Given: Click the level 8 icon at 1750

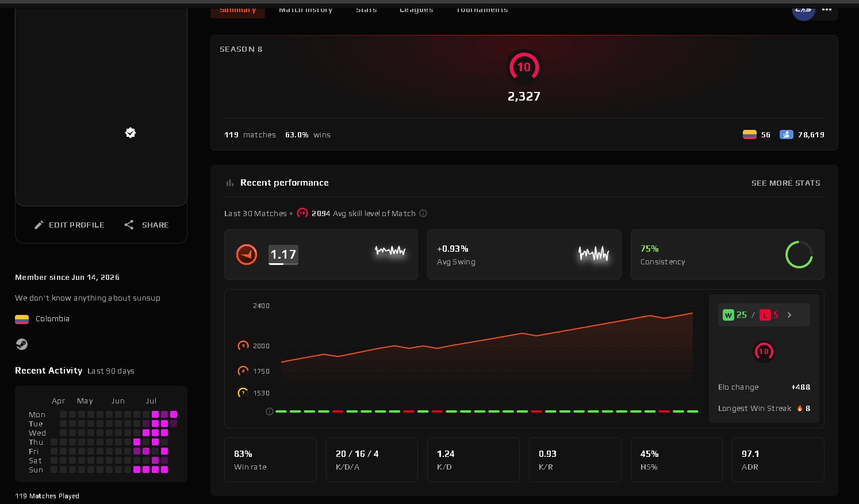Looking at the screenshot, I should point(243,371).
